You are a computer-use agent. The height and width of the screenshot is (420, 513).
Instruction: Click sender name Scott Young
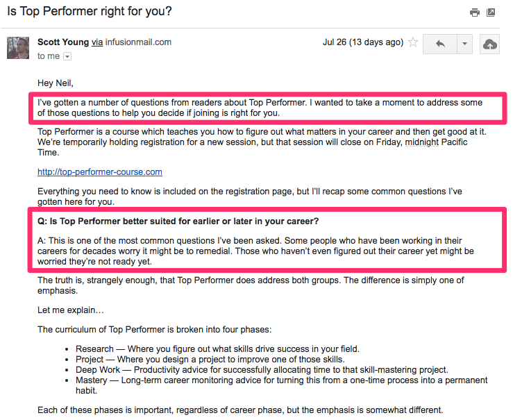coord(63,42)
